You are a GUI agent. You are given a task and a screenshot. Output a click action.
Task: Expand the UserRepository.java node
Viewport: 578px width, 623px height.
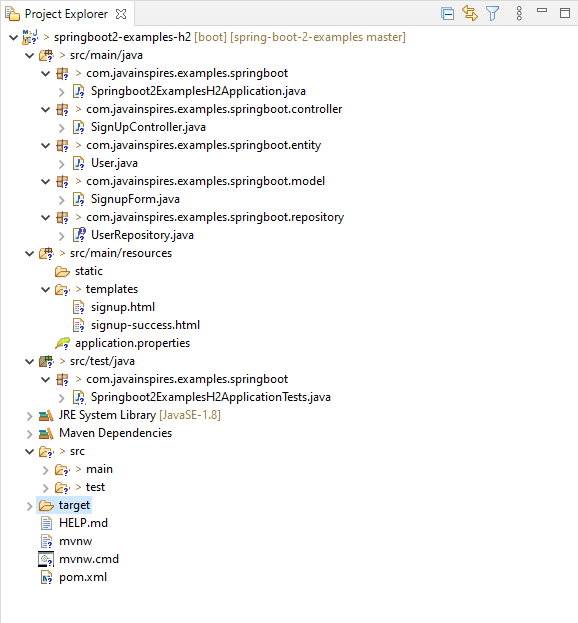tap(62, 236)
